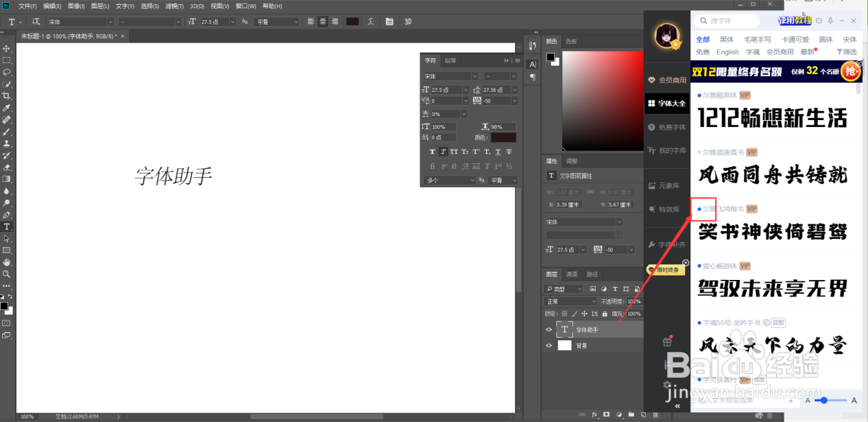Open font family dropdown in Character panel

click(x=474, y=76)
